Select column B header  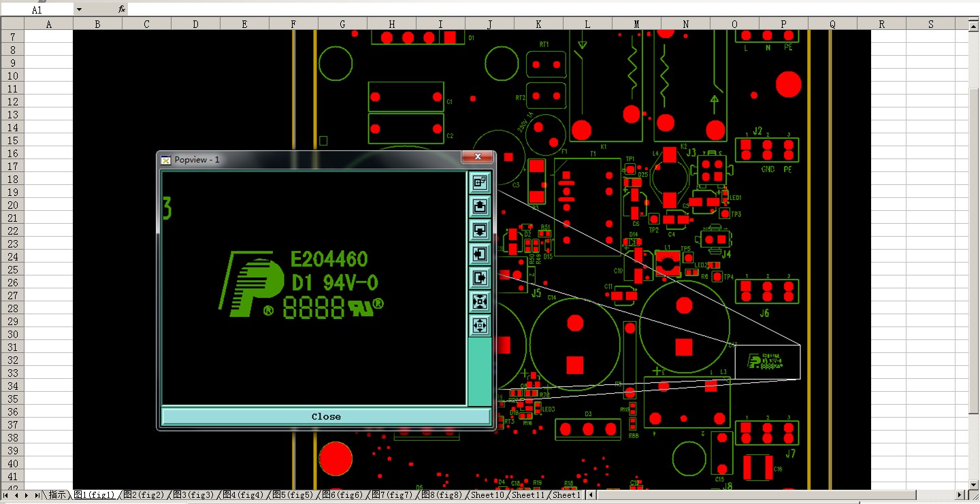click(98, 24)
